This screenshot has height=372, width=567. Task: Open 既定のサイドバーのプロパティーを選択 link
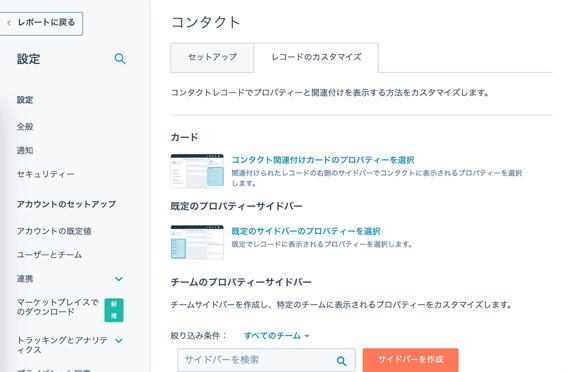[306, 231]
